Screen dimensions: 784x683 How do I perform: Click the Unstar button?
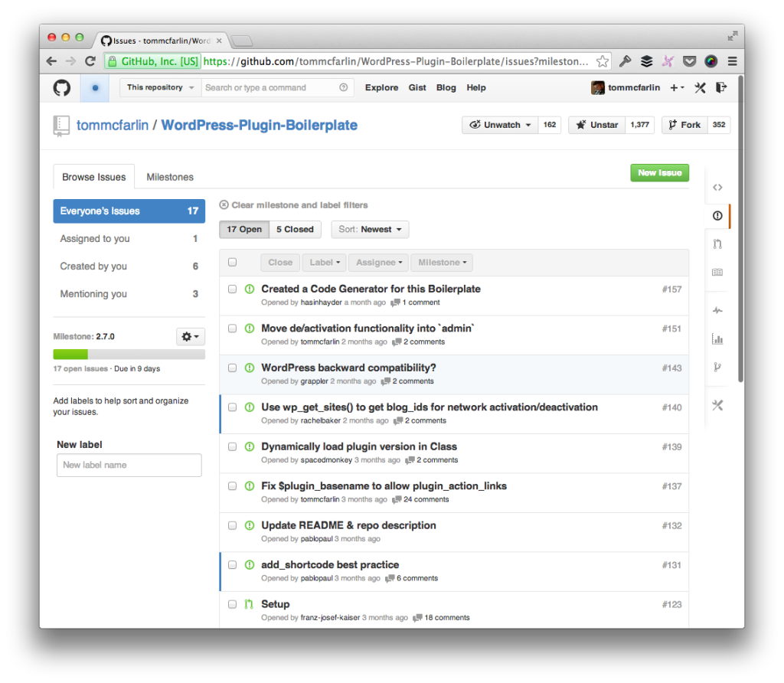[596, 125]
